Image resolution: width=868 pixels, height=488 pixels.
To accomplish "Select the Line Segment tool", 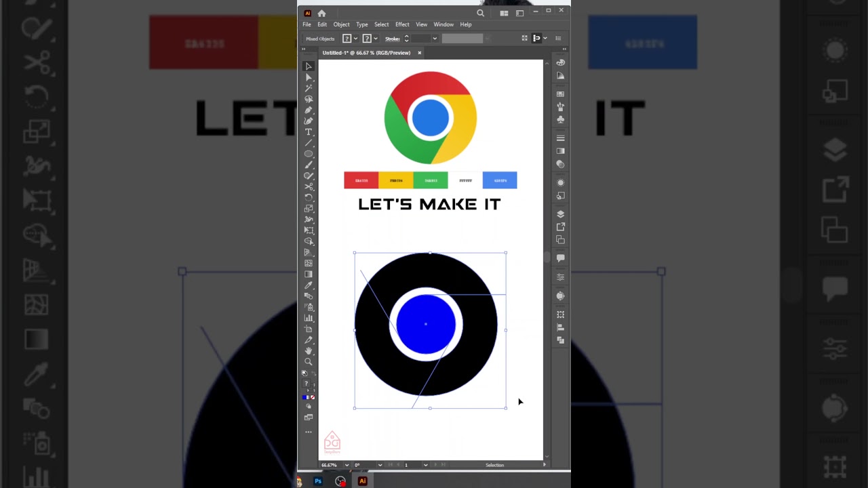I will pyautogui.click(x=309, y=143).
